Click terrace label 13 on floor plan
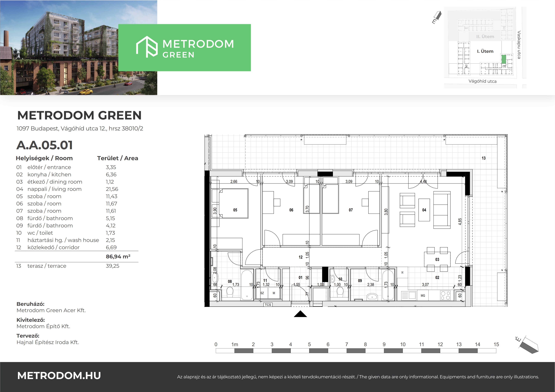This screenshot has height=392, width=555. coord(483,158)
